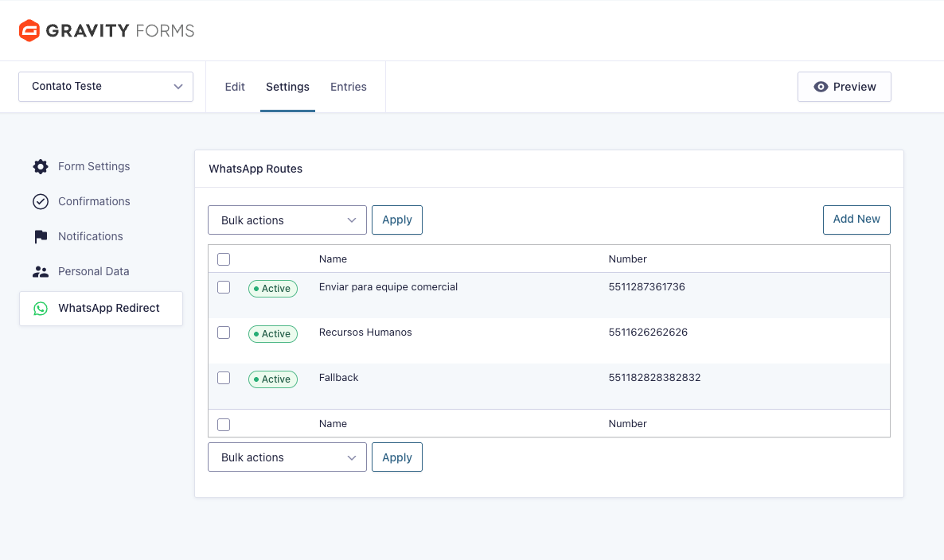Screen dimensions: 944x560
Task: Click the Number column header at top
Action: 627,259
